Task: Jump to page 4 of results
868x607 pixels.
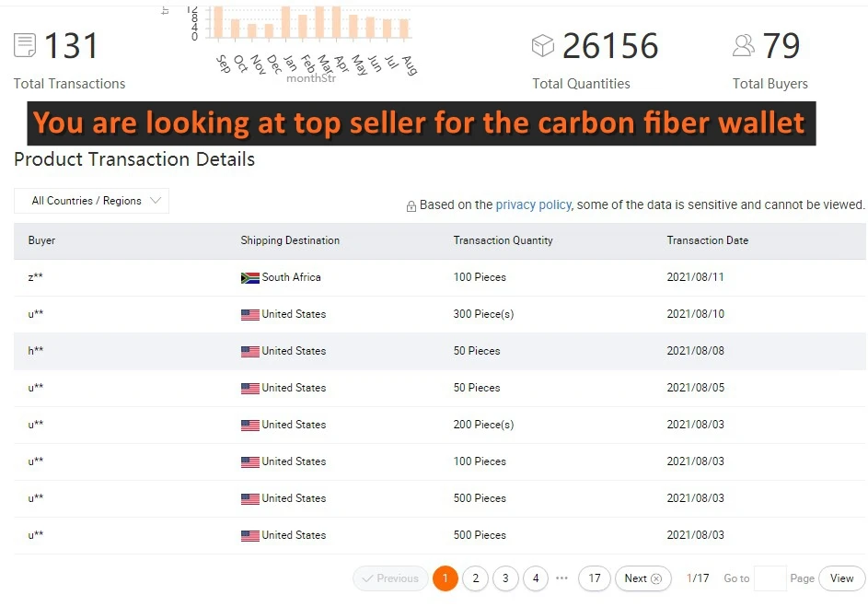Action: pyautogui.click(x=536, y=578)
